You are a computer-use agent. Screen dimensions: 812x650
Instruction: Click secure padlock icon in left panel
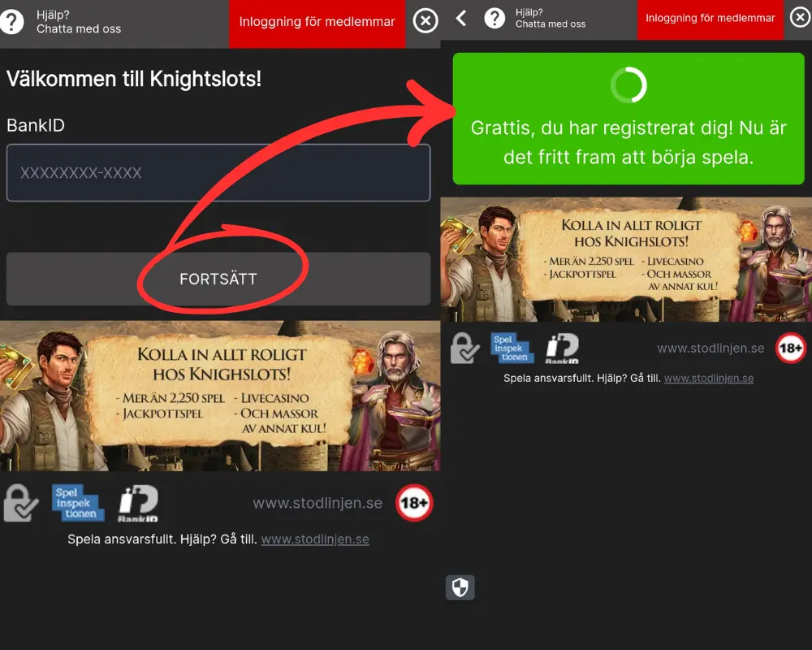pos(21,503)
